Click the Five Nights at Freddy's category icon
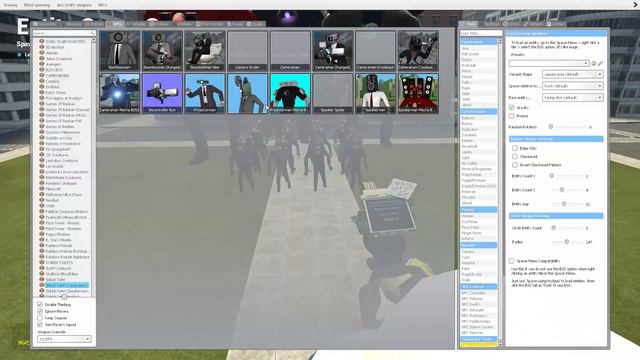640x360 pixels. 42,98
